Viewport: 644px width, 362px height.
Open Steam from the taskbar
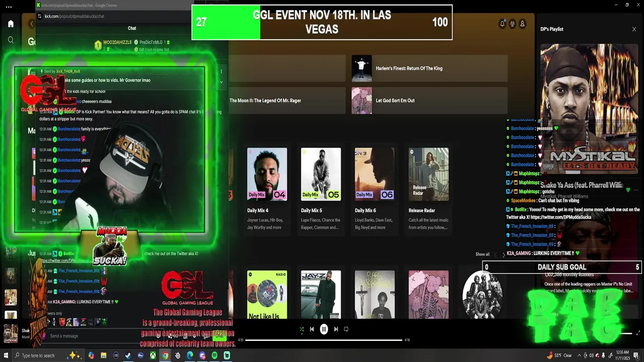point(128,355)
